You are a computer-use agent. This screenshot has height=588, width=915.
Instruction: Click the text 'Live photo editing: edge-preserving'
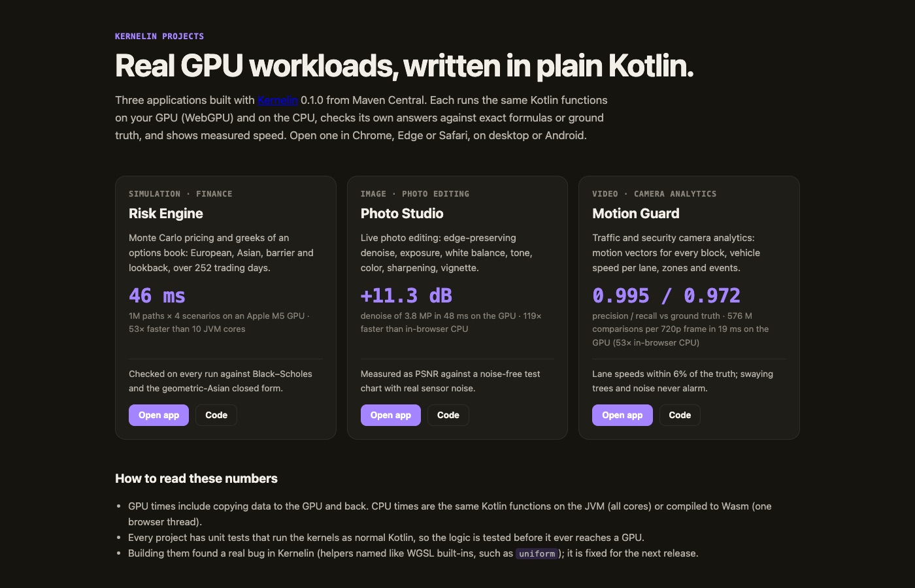[x=439, y=238]
